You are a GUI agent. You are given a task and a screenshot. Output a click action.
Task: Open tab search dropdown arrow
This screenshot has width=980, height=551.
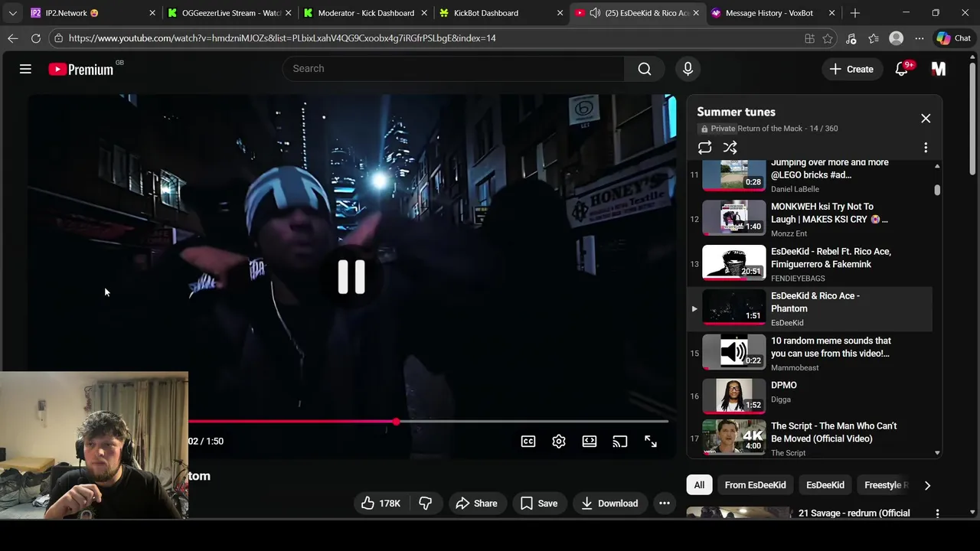(12, 13)
